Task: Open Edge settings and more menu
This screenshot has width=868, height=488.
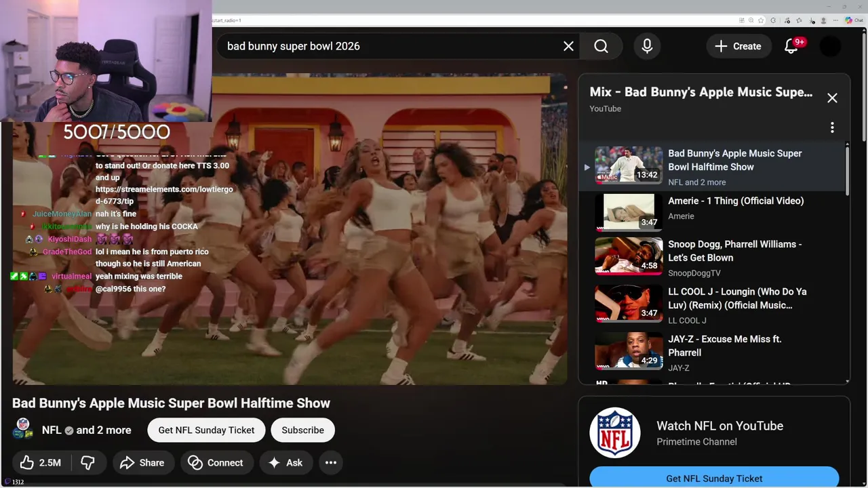Action: [x=835, y=20]
